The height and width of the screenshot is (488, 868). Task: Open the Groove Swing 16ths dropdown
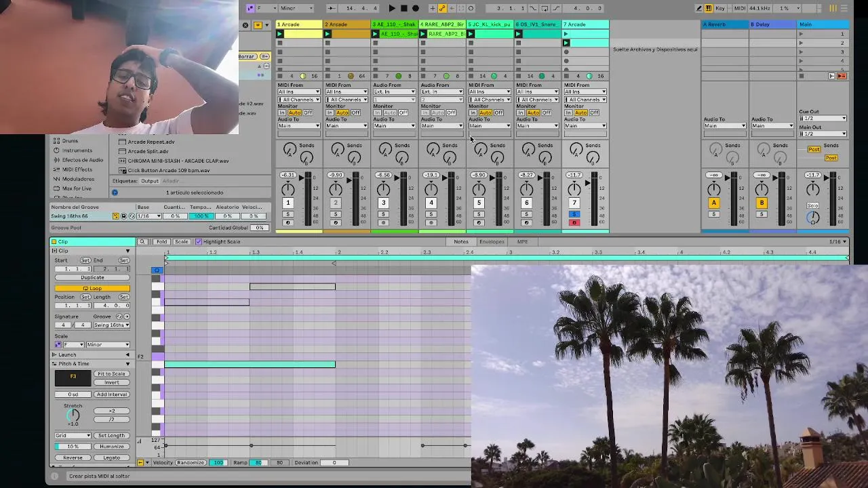click(111, 325)
